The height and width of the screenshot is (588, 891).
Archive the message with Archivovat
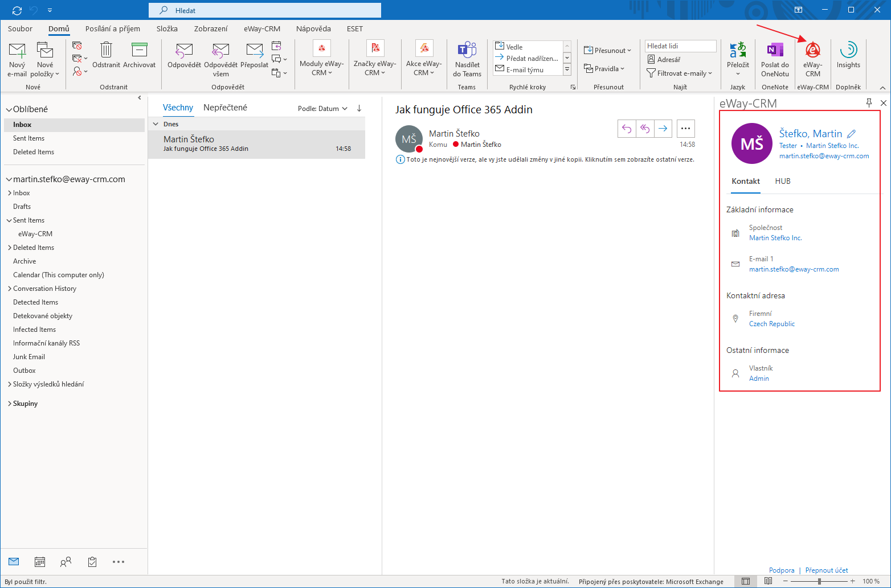(x=140, y=56)
